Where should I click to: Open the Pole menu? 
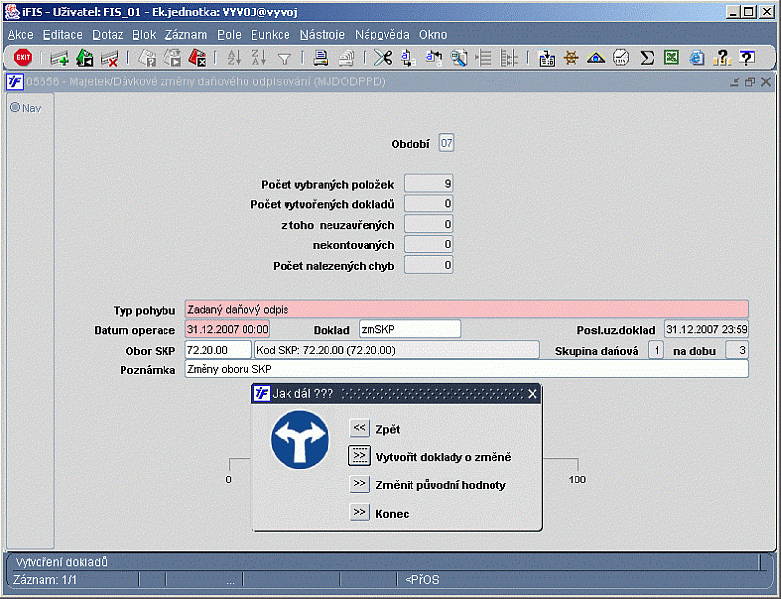click(x=229, y=35)
